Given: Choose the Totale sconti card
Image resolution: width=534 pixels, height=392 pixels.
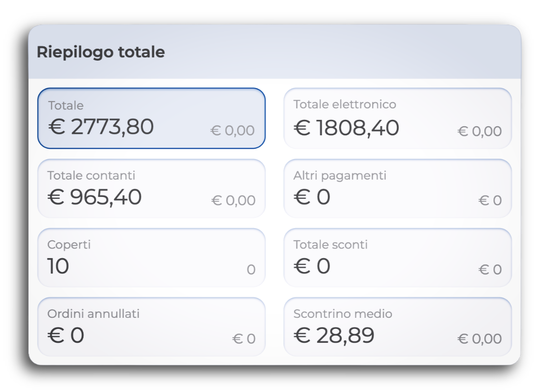Looking at the screenshot, I should [397, 258].
